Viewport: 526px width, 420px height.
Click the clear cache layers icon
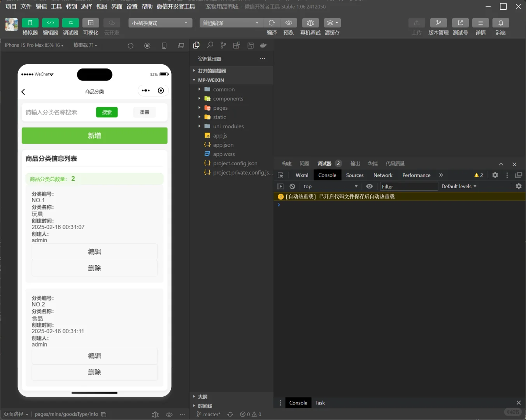(x=332, y=23)
